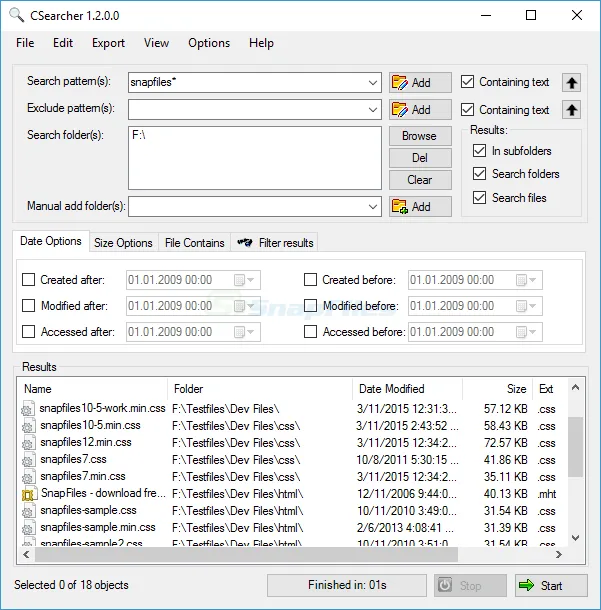Enable Modified after checkbox
Screen dimensions: 601x610
[28, 305]
